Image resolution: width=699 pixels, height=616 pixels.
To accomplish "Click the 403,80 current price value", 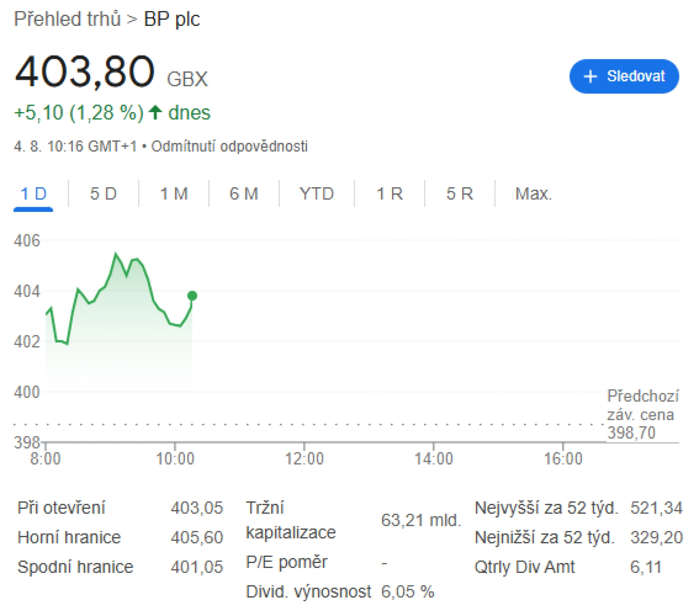I will (x=84, y=71).
